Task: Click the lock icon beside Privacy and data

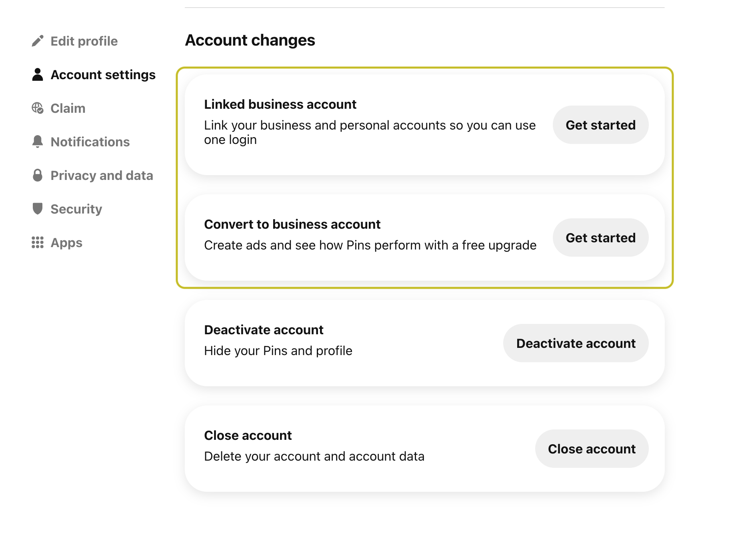Action: 38,176
